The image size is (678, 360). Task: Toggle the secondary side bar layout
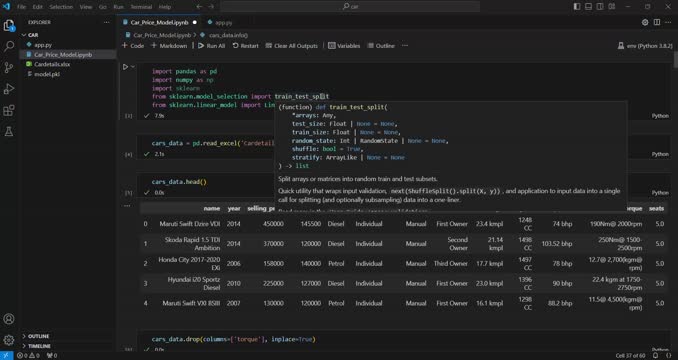[600, 6]
